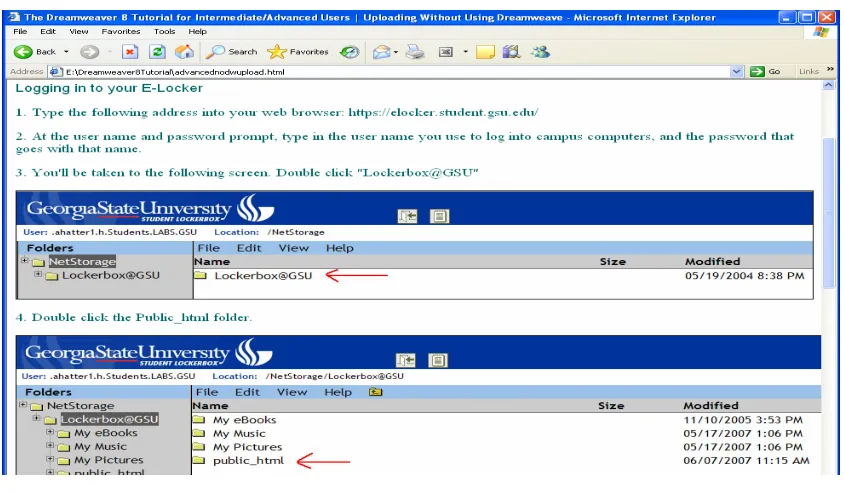Click My eBooks folder in file list
The image size is (844, 492).
coord(244,420)
